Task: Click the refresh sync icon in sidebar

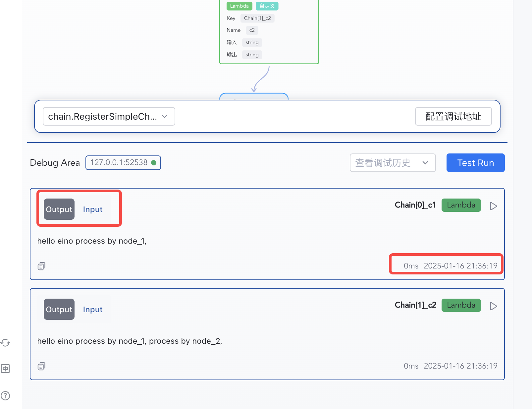Action: [x=6, y=343]
